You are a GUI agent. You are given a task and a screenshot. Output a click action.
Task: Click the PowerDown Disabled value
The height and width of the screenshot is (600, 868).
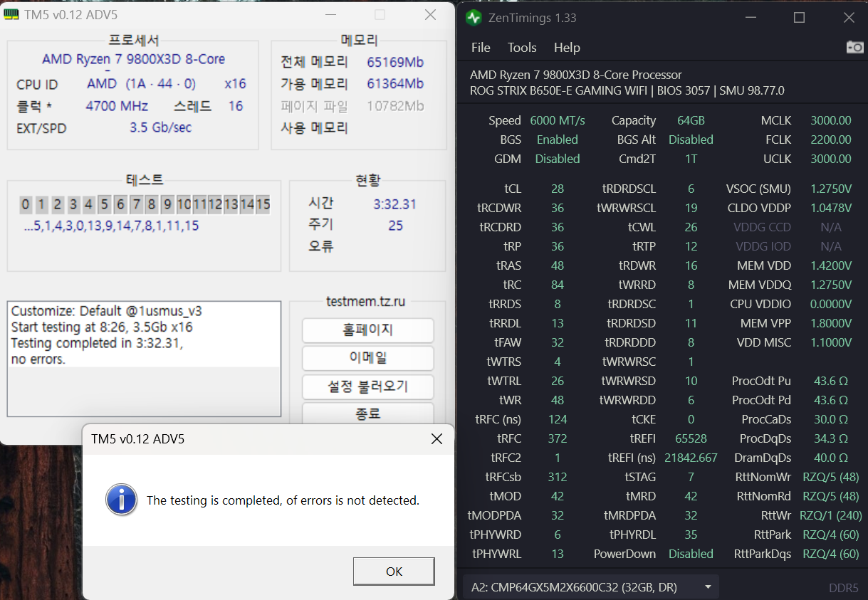[x=691, y=554]
